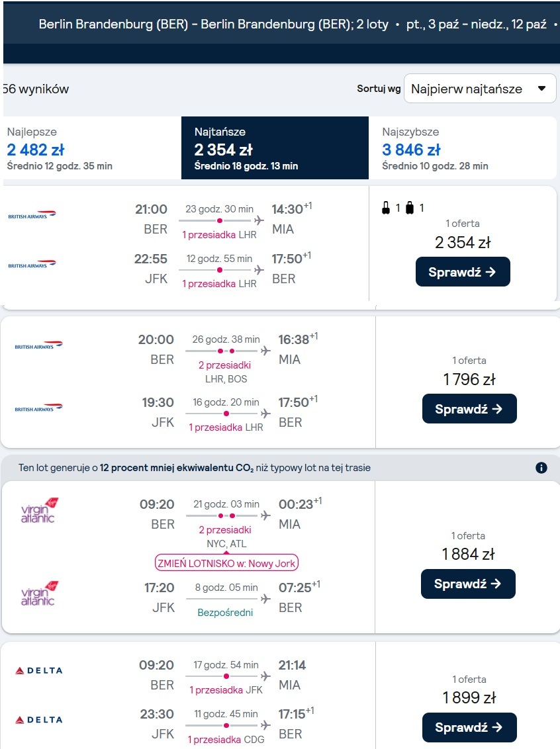Click the ZMIEŃ LOTNISKO w: Nowy Jork badge
The height and width of the screenshot is (749, 560).
click(226, 562)
